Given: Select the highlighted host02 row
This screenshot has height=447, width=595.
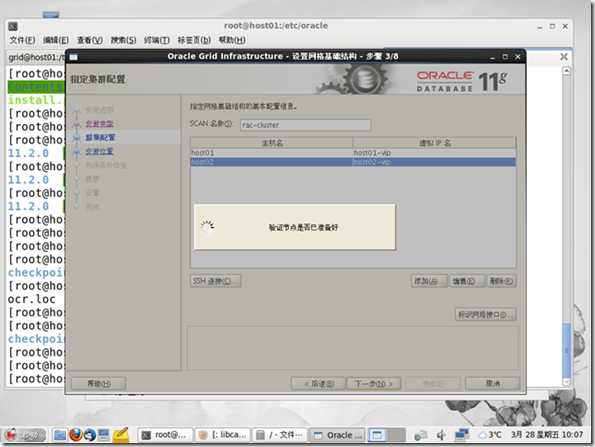Looking at the screenshot, I should [353, 162].
